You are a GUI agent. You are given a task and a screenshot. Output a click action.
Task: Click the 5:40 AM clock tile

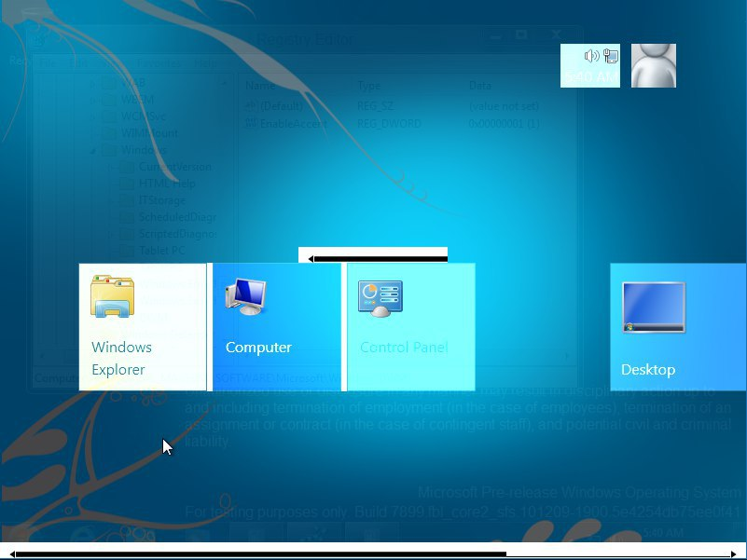click(x=590, y=66)
